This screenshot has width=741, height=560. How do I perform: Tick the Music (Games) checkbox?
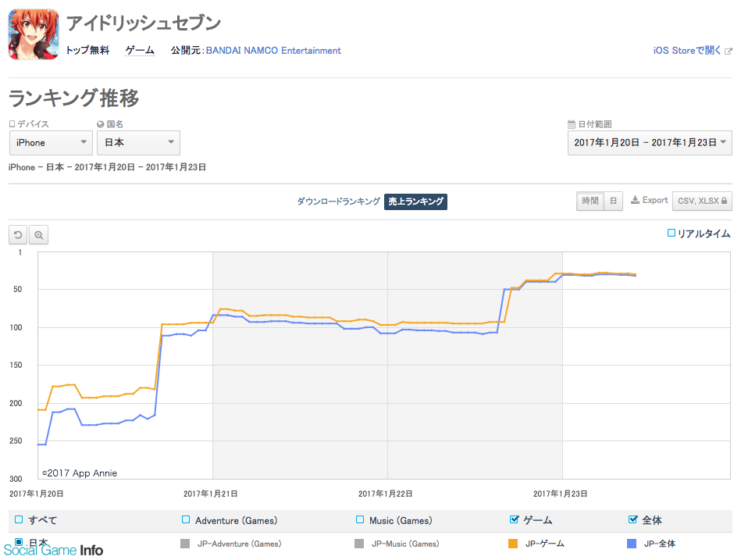click(360, 520)
